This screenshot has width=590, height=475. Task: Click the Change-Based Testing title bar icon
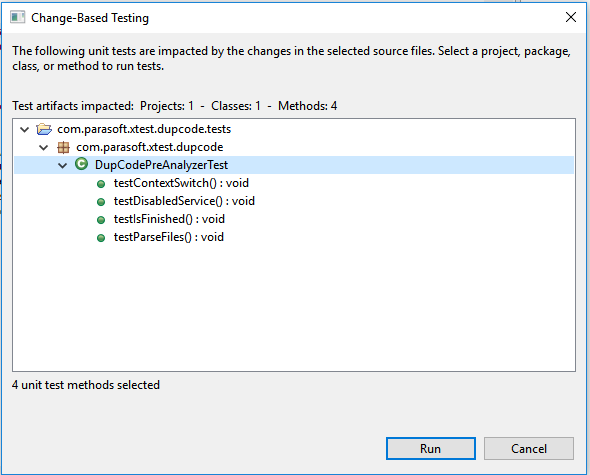pyautogui.click(x=17, y=17)
